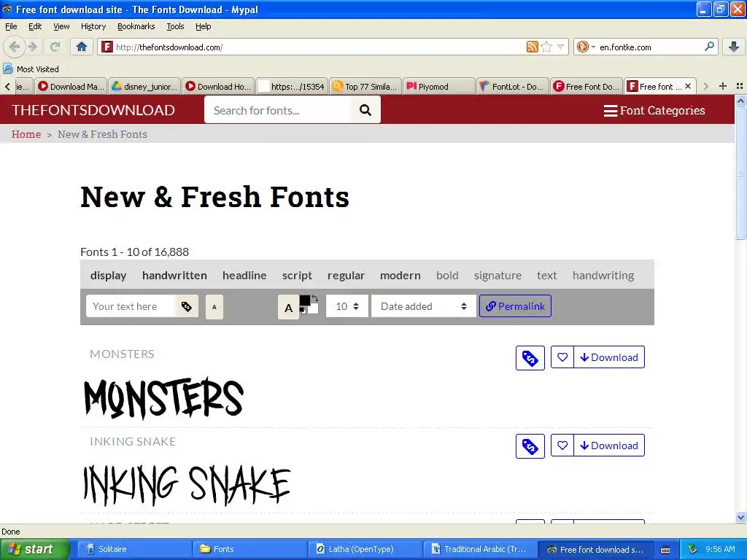
Task: Filter by the regular tag
Action: tap(346, 275)
